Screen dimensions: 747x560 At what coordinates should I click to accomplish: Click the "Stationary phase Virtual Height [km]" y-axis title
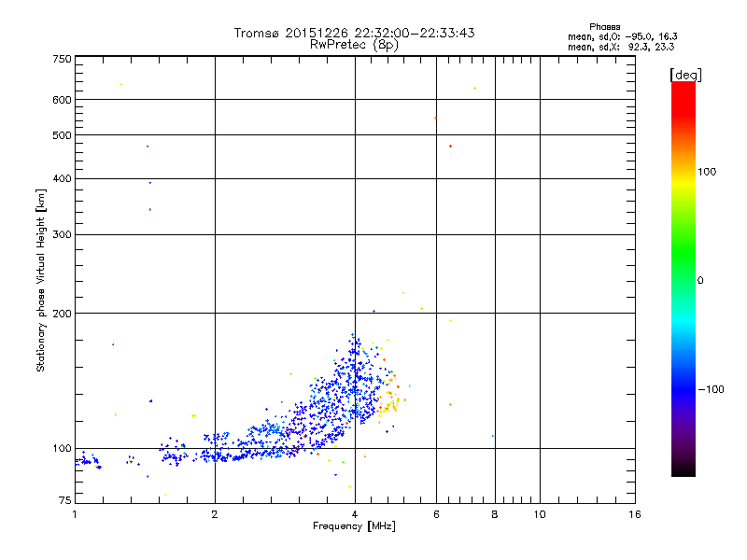click(x=41, y=280)
